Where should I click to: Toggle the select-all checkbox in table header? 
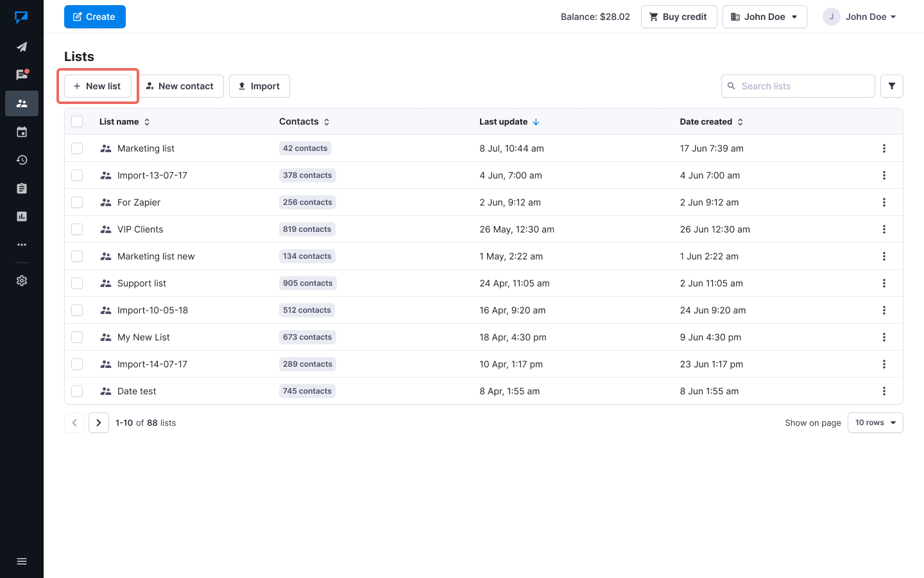coord(77,121)
